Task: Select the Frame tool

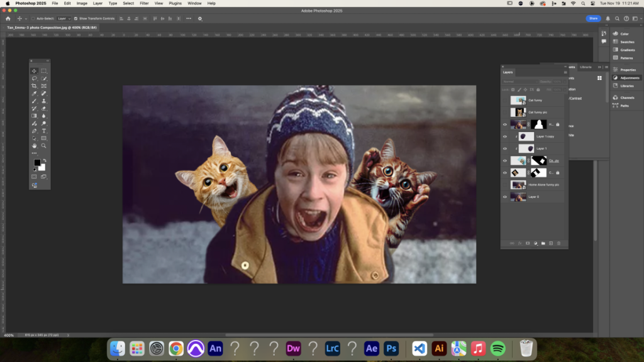Action: pos(44,85)
